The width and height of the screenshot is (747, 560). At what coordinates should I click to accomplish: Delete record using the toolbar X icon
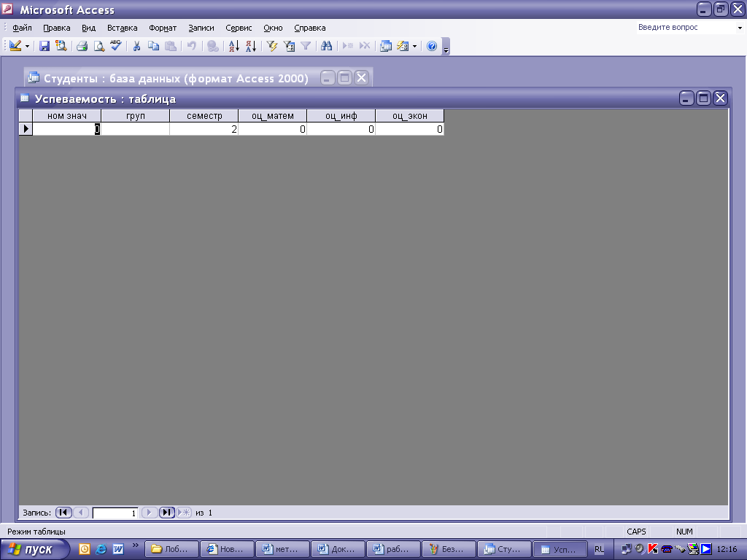[365, 46]
